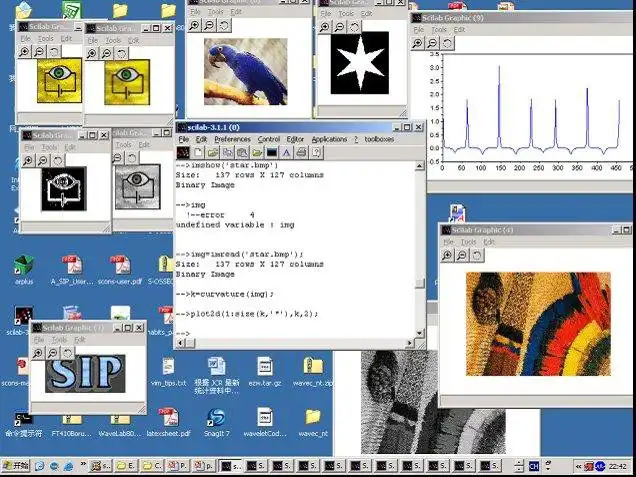Select the SnagIt 7 desktop shortcut

point(216,422)
